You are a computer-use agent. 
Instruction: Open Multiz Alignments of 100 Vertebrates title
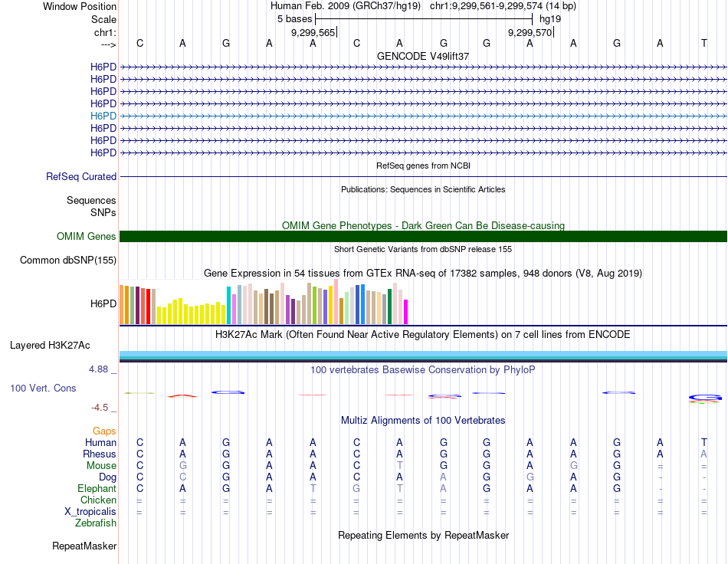423,421
